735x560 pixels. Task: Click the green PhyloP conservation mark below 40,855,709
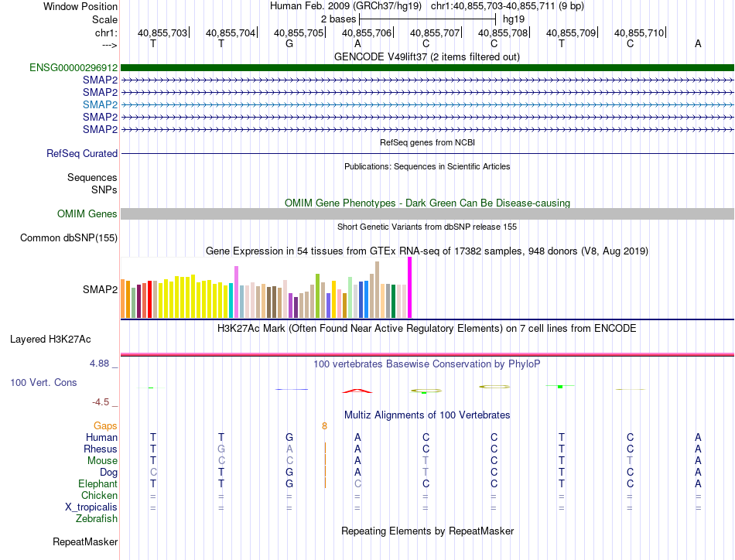coord(560,386)
